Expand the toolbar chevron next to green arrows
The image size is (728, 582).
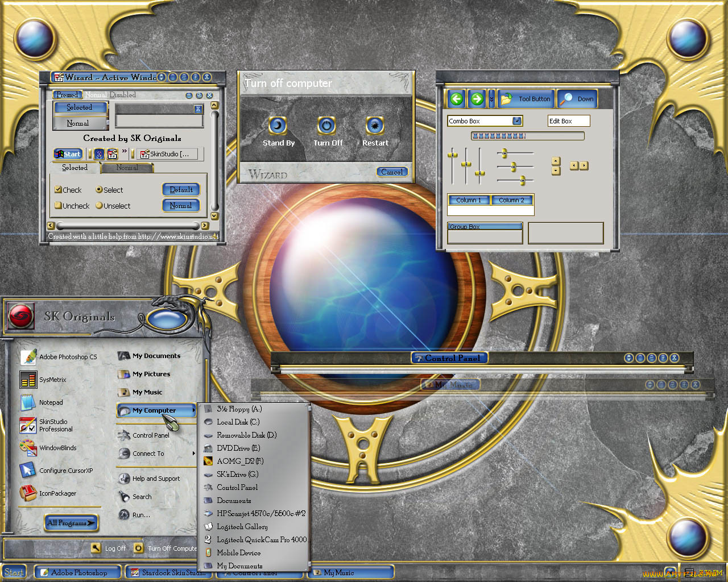[491, 99]
